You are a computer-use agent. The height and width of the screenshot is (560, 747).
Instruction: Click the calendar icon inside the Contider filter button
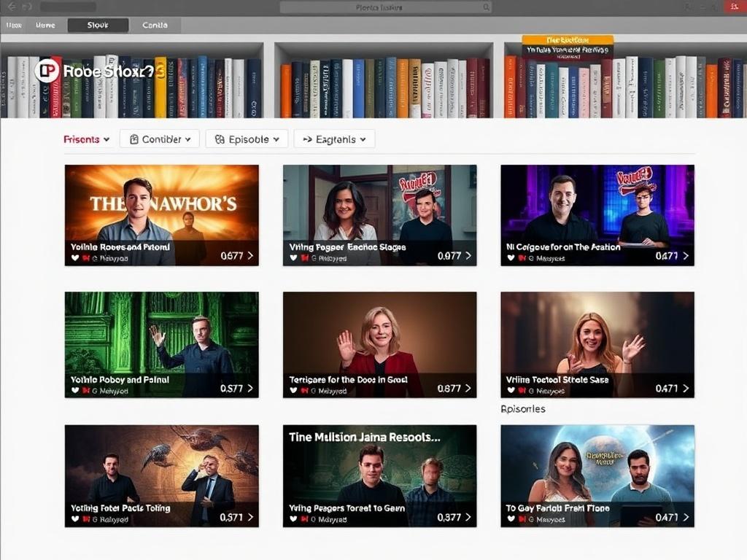point(134,139)
